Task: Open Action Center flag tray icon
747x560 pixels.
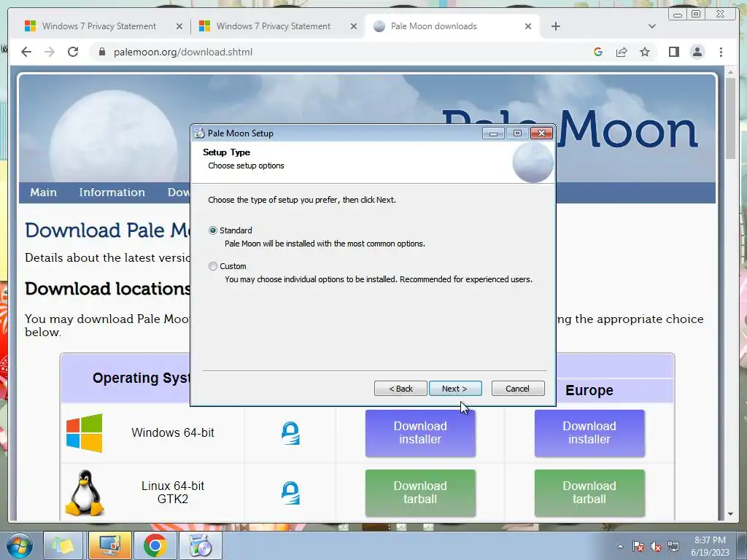Action: (638, 546)
